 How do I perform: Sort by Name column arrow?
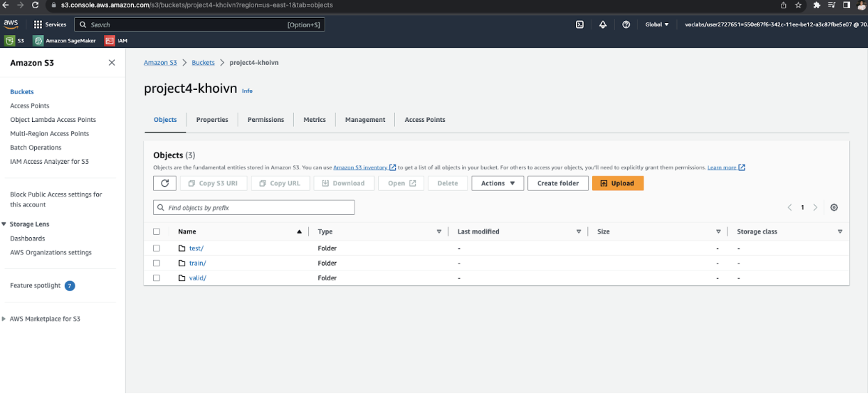pos(300,231)
